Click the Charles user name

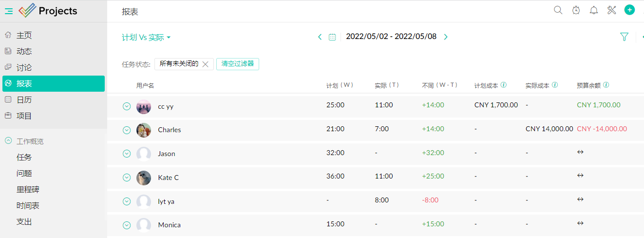170,130
